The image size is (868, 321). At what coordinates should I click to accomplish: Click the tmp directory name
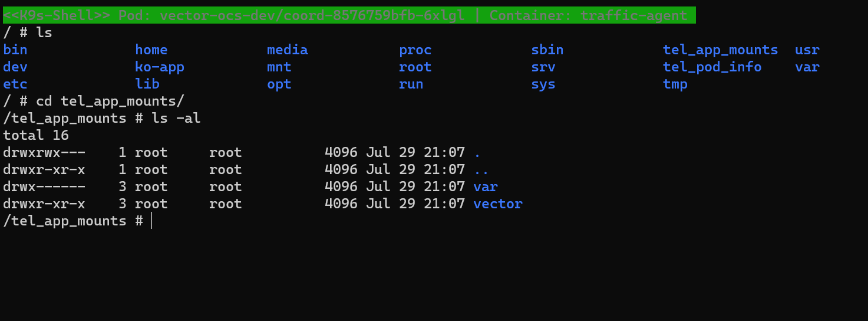click(x=675, y=84)
